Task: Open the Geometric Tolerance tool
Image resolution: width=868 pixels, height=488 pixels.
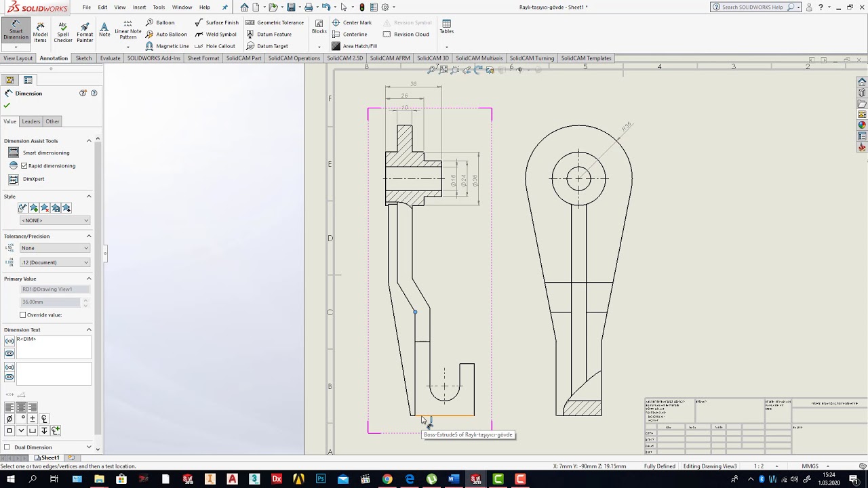Action: pos(275,22)
